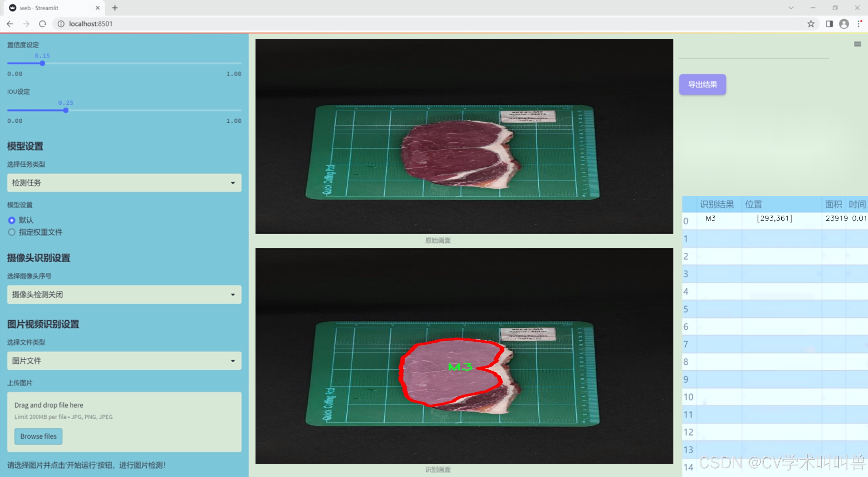Click the 导出结果 export button
This screenshot has height=477, width=868.
point(702,84)
